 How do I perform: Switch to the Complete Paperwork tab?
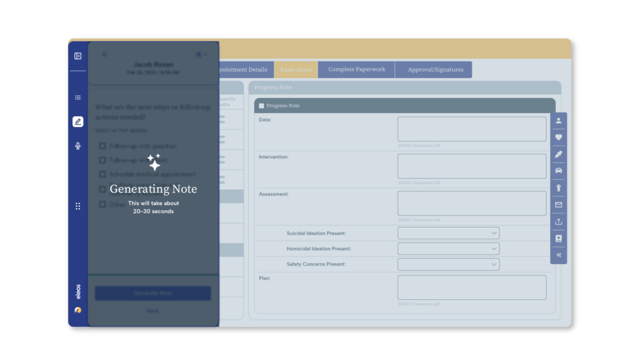[356, 69]
